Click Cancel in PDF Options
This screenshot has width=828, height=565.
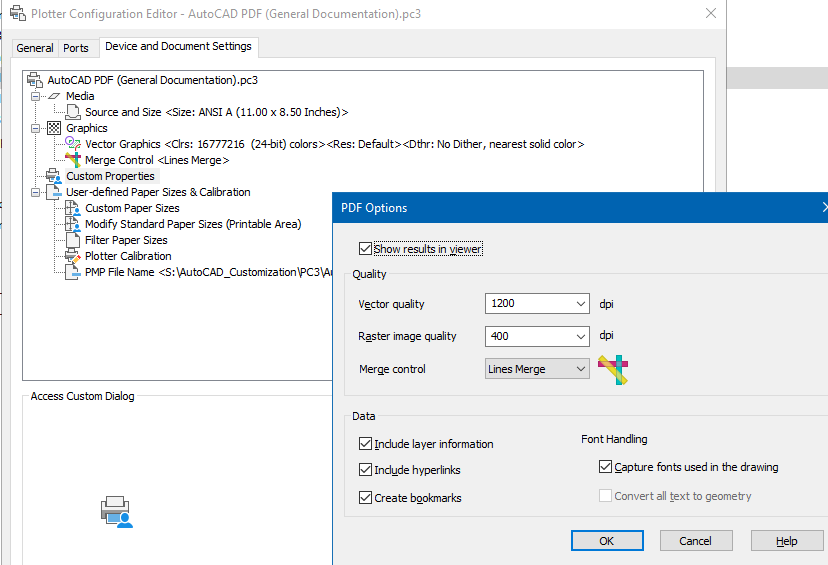[x=695, y=541]
